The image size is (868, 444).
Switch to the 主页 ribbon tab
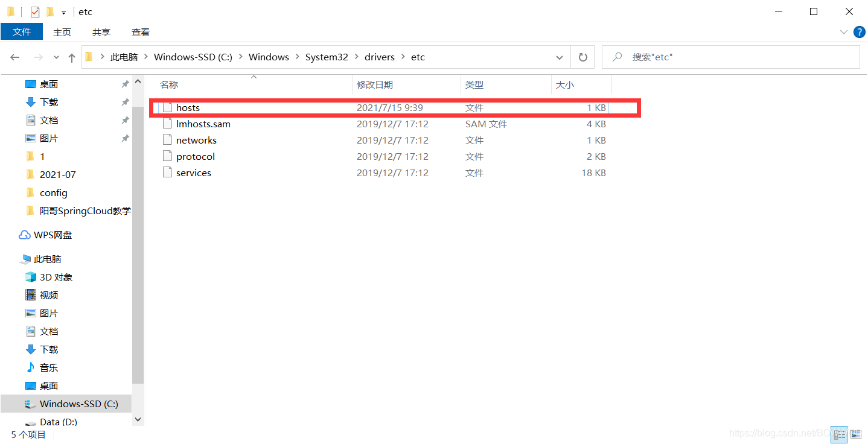[x=62, y=32]
